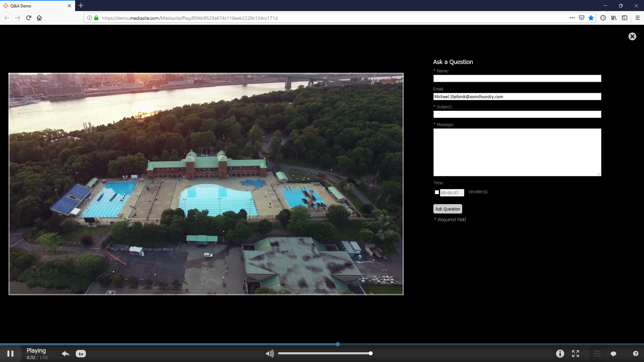Go forward with browser forward arrow
Viewport: 644px width, 362px height.
point(18,18)
